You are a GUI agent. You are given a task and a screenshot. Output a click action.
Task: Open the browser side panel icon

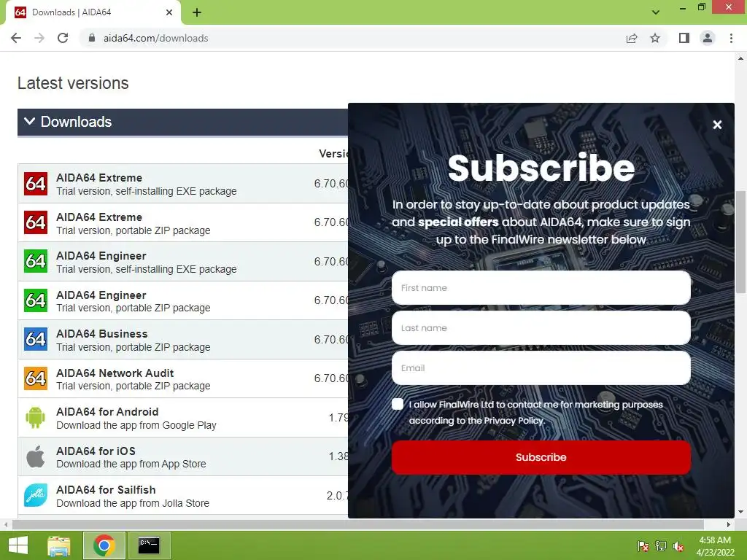(684, 38)
